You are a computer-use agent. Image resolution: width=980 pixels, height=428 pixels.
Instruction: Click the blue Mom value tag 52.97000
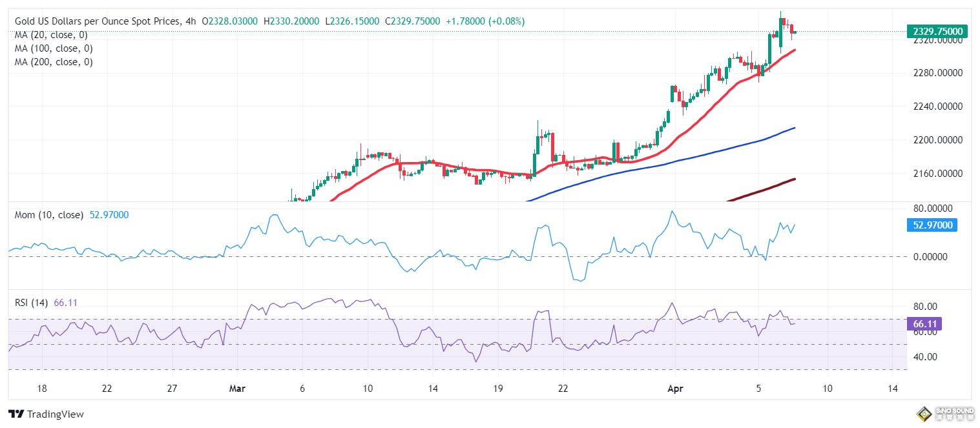pyautogui.click(x=933, y=225)
